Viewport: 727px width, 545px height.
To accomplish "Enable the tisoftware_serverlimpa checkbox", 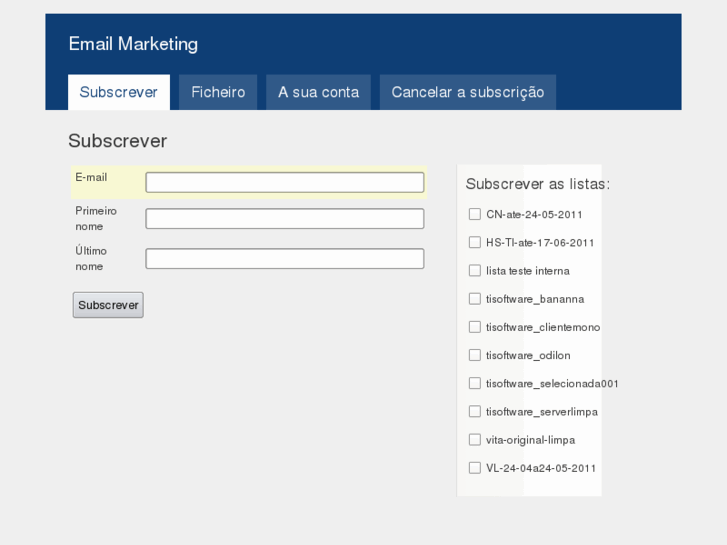I will (x=475, y=411).
